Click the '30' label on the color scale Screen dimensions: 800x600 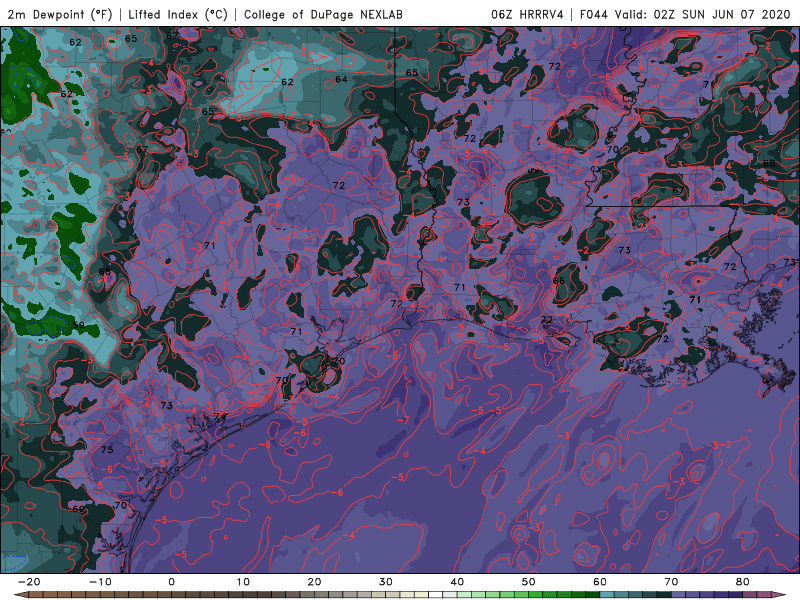click(x=386, y=582)
